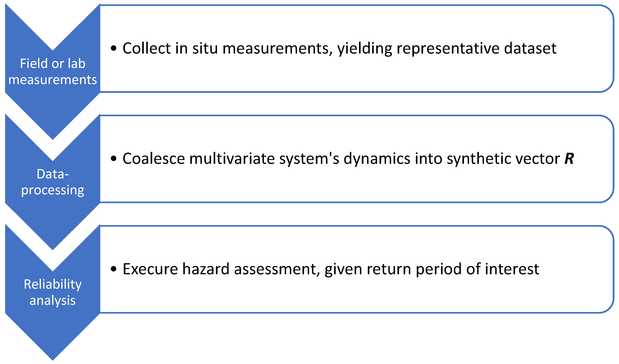Click the word "Execute" in third box

tap(150, 269)
